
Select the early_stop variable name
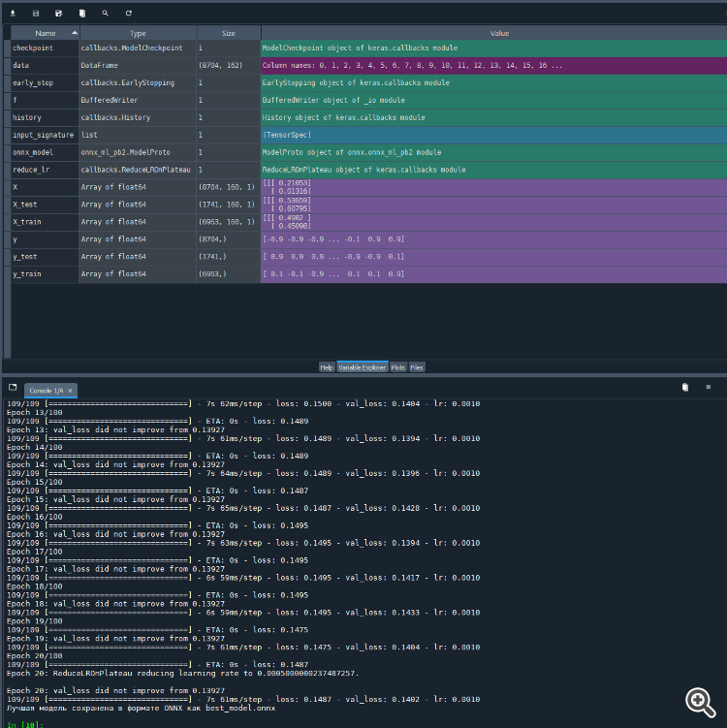click(45, 83)
